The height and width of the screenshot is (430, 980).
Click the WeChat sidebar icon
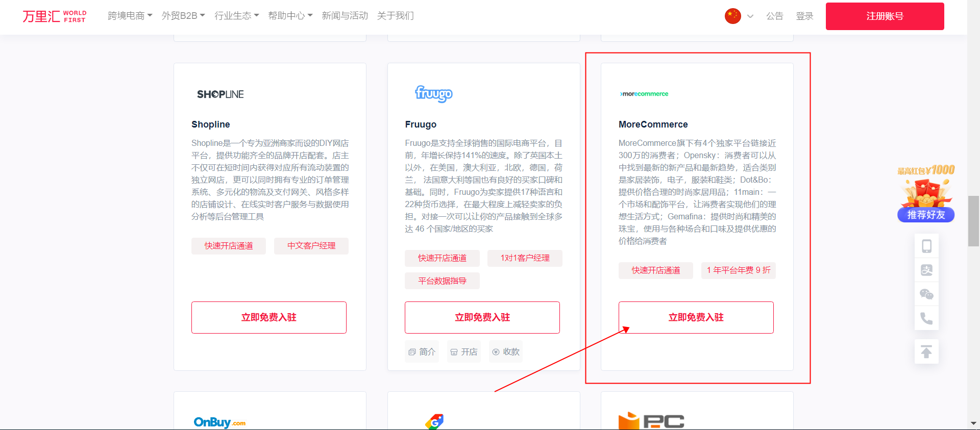pos(926,294)
